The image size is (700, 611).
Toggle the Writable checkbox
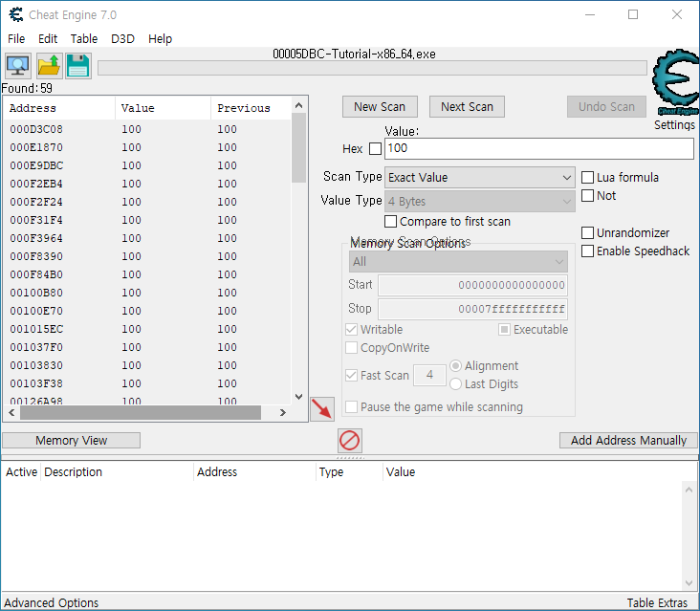tap(352, 330)
